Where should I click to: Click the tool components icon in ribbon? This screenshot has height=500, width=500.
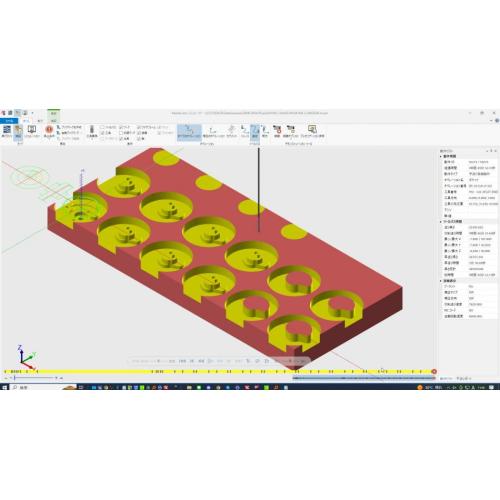tap(92, 132)
